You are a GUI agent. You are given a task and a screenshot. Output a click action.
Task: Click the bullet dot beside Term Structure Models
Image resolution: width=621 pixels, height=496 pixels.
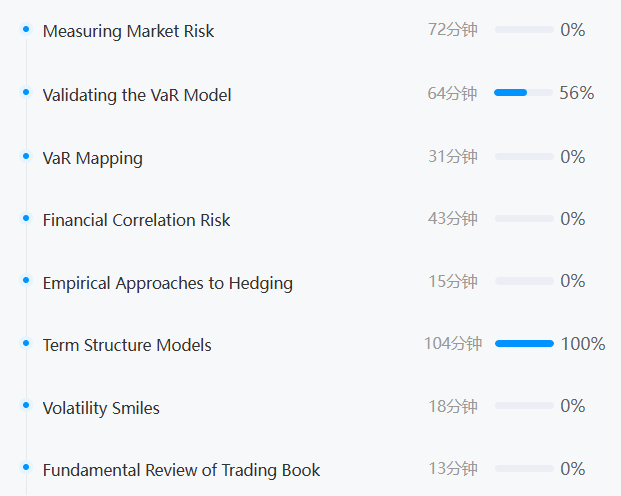tap(26, 342)
